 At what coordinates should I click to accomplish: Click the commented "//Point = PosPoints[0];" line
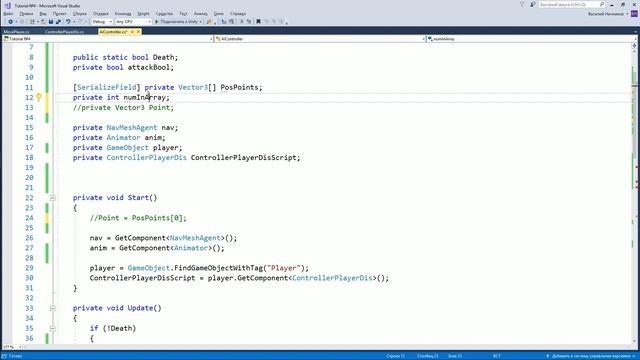pyautogui.click(x=138, y=218)
